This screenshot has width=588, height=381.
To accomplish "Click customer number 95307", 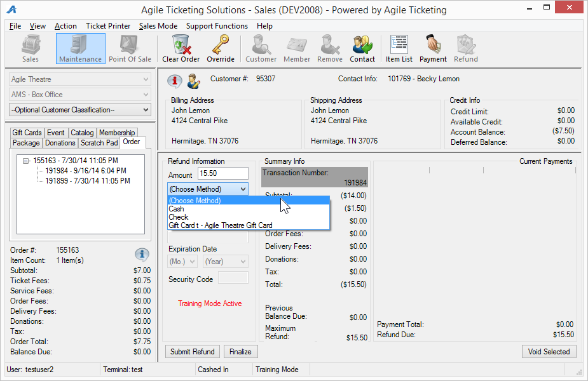I will (x=266, y=79).
